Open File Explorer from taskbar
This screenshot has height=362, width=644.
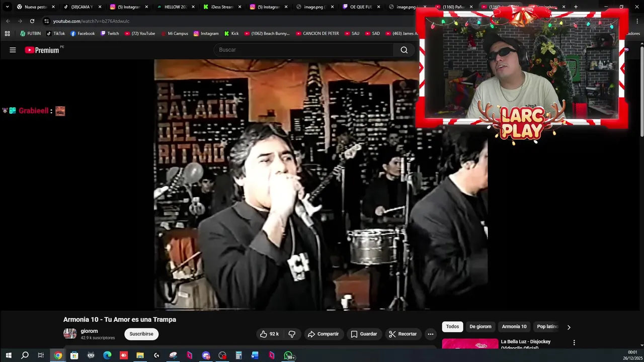click(140, 355)
